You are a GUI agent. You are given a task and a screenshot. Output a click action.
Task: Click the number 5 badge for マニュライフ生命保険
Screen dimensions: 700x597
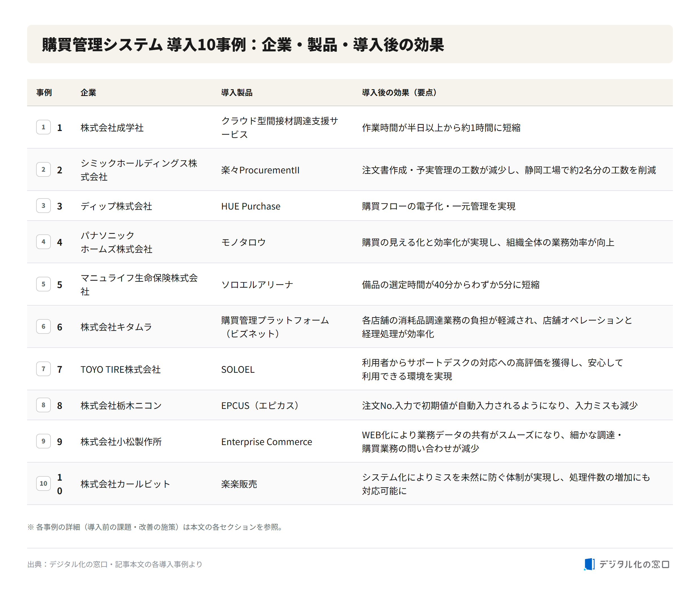pyautogui.click(x=43, y=284)
